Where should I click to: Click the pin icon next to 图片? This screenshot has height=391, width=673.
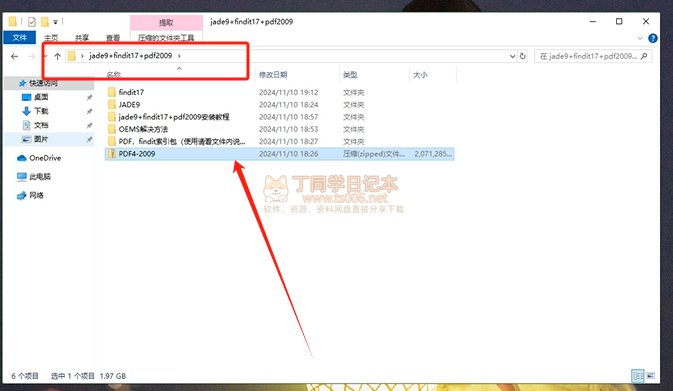[89, 139]
